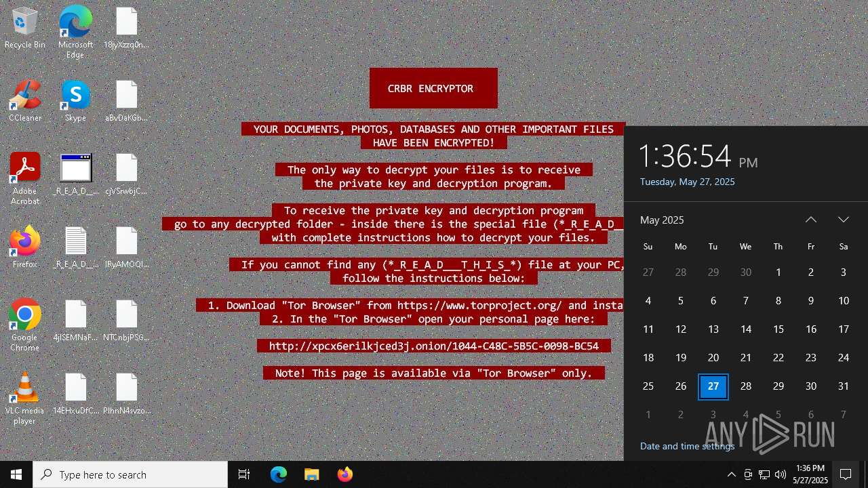Open the Recycle Bin desktop icon
The width and height of the screenshot is (868, 488).
(x=25, y=28)
